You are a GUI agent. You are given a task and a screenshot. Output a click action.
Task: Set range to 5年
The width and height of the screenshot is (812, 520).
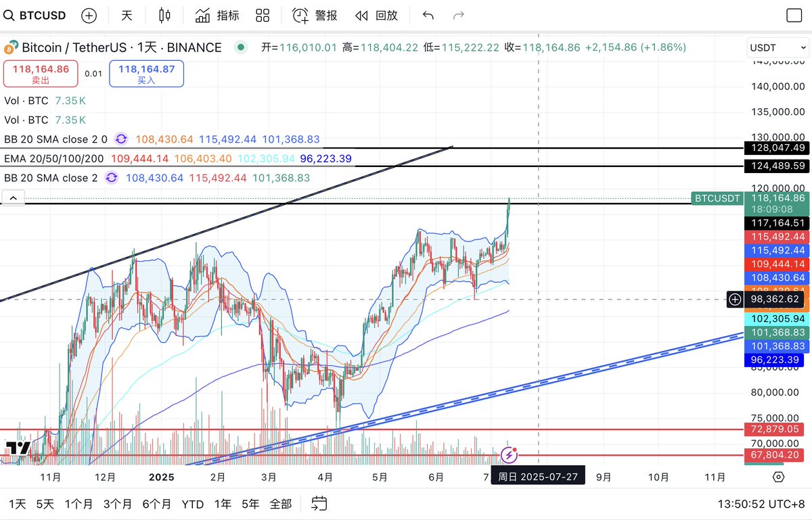(250, 504)
